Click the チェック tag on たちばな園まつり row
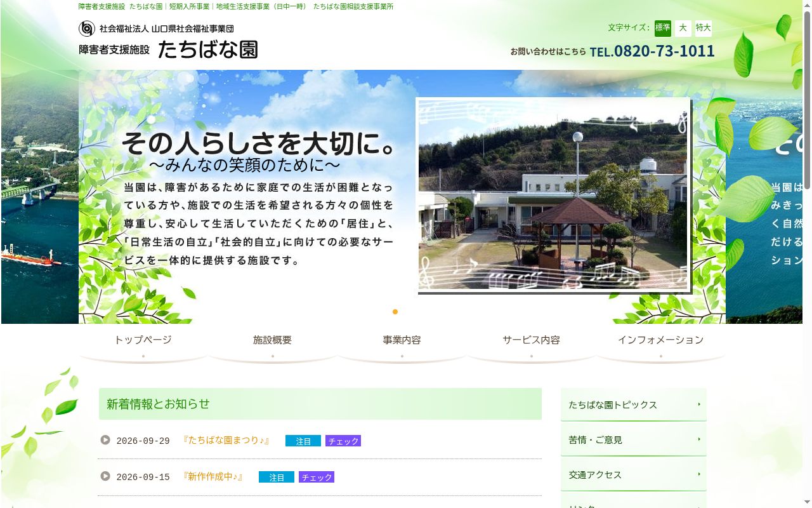 point(343,441)
